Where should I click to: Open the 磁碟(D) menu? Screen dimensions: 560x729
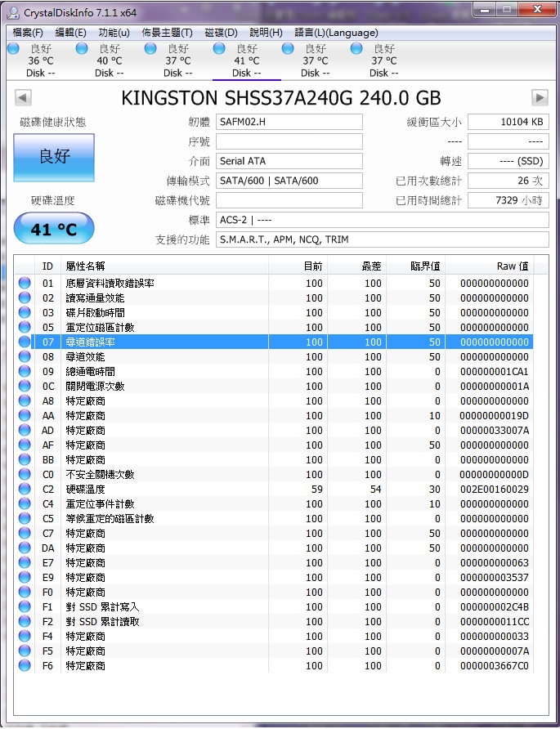pos(221,33)
